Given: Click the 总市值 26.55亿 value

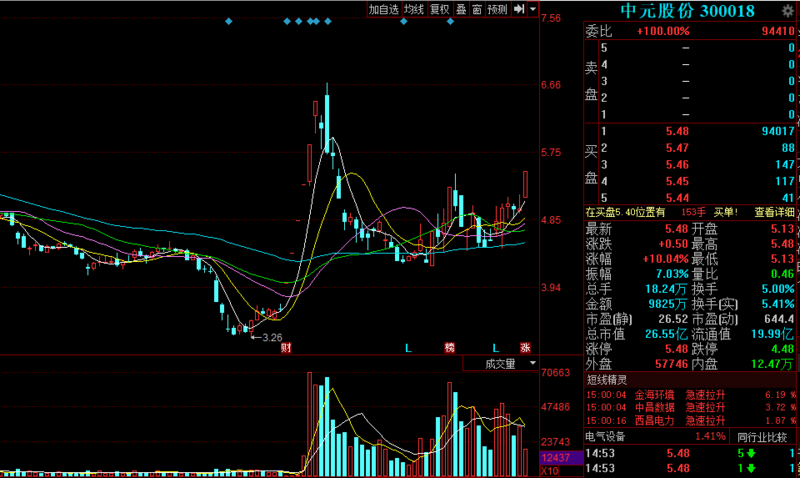Looking at the screenshot, I should click(666, 334).
